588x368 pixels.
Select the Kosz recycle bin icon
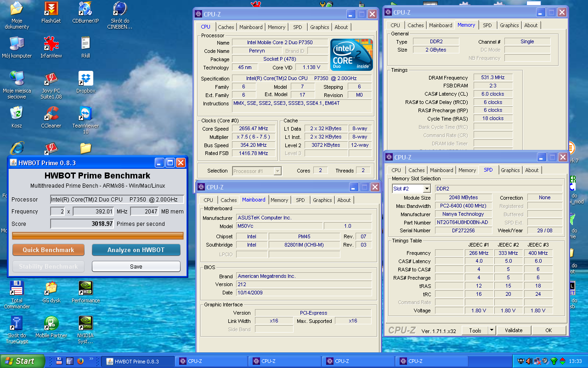pyautogui.click(x=17, y=117)
